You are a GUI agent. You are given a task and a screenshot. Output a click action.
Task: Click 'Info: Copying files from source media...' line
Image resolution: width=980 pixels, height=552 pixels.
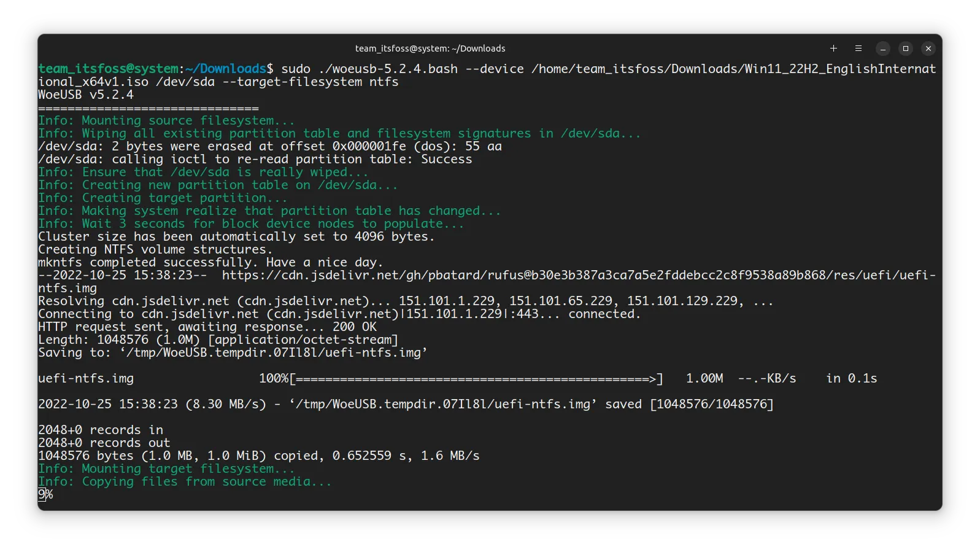185,482
